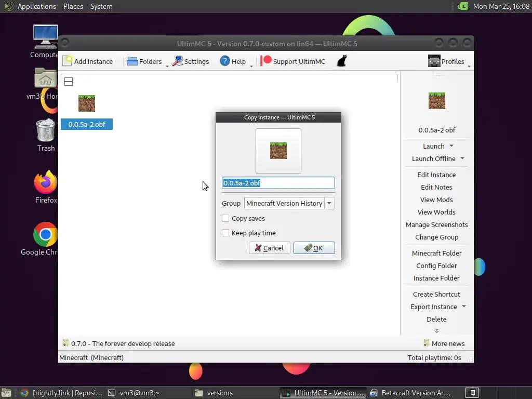Click More news button
Viewport: 532px width, 399px height.
(x=444, y=344)
